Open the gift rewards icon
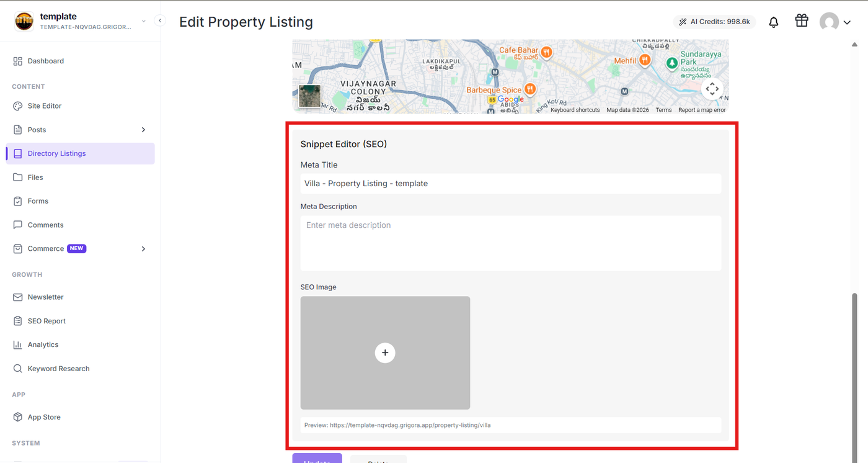This screenshot has width=868, height=463. (x=802, y=21)
